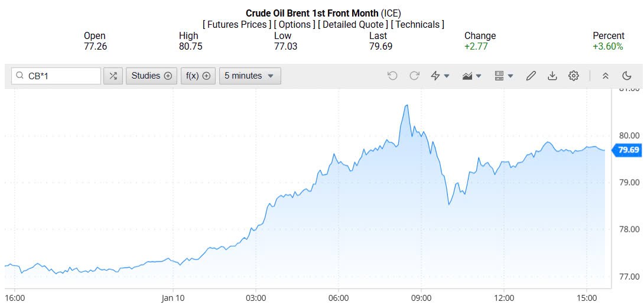Expand the panel layout template dropdown
This screenshot has height=305, width=644.
503,76
